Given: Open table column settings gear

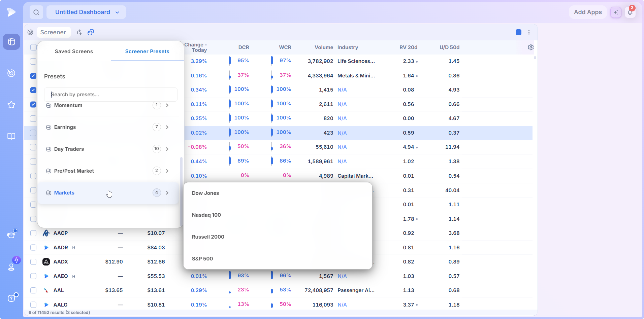Looking at the screenshot, I should pos(531,47).
